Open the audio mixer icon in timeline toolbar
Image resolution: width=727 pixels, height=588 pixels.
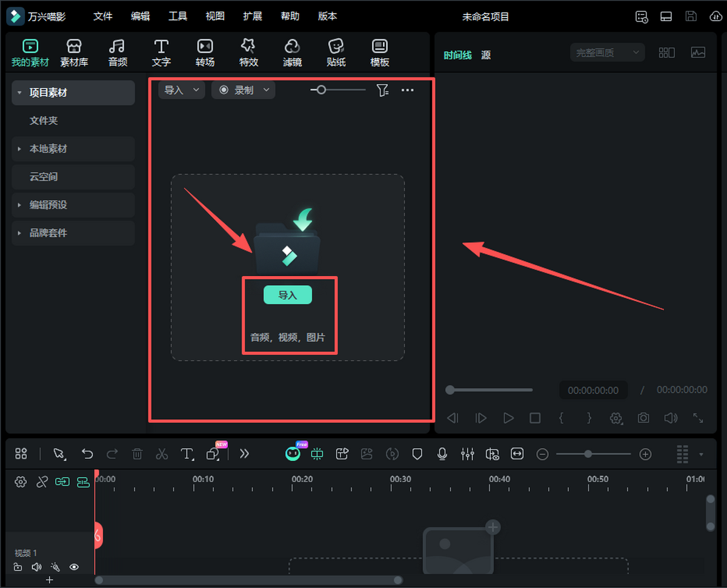tap(467, 454)
